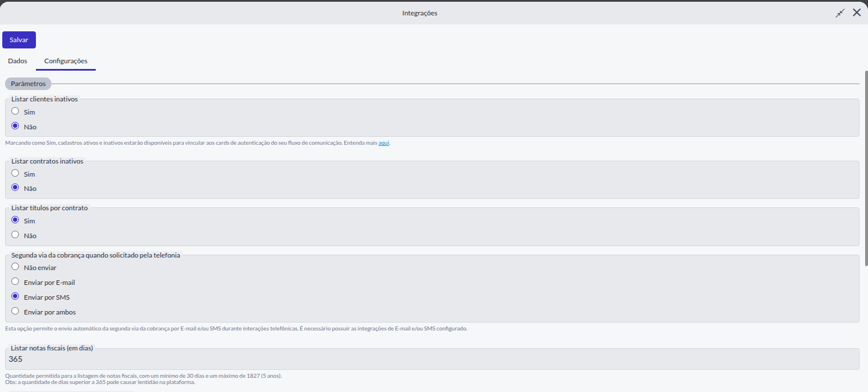
Task: Click the Integrações dialog title
Action: coord(420,13)
